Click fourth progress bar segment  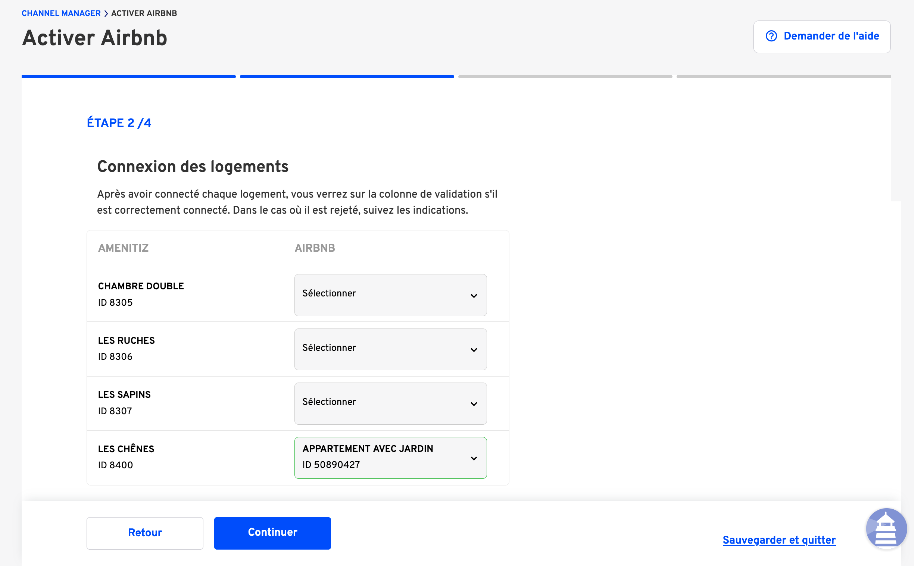click(x=783, y=76)
